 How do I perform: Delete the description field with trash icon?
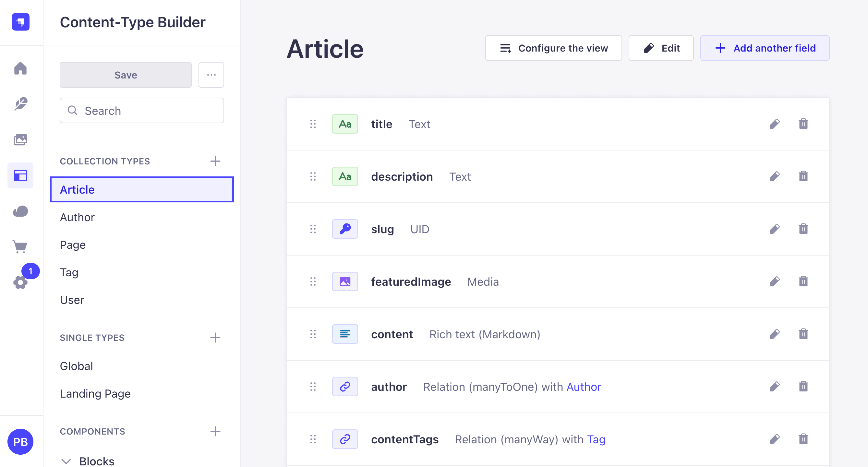tap(803, 176)
